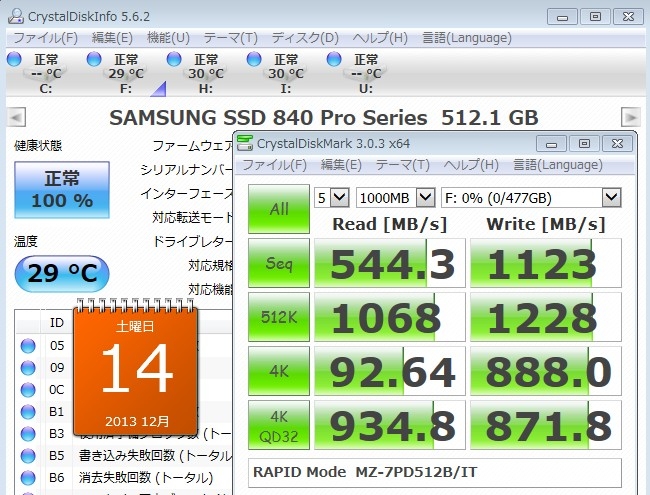
Task: Run all benchmarks with the All button
Action: pyautogui.click(x=279, y=209)
